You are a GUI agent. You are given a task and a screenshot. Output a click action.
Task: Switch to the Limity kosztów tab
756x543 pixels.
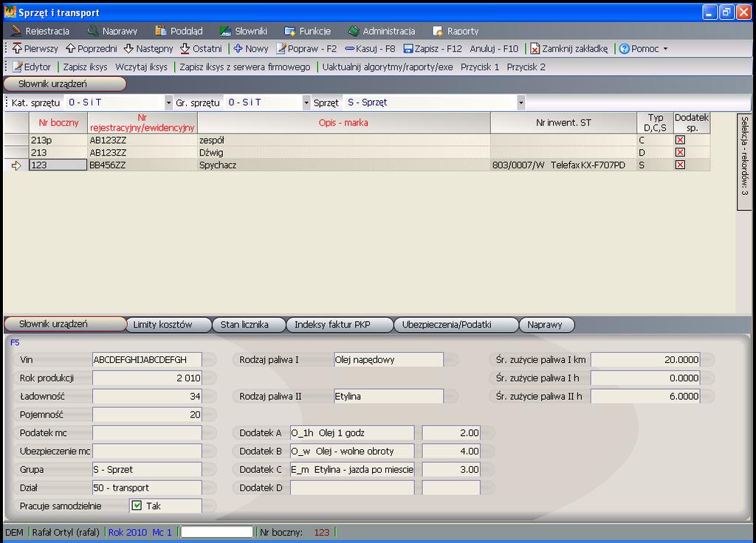coord(169,325)
